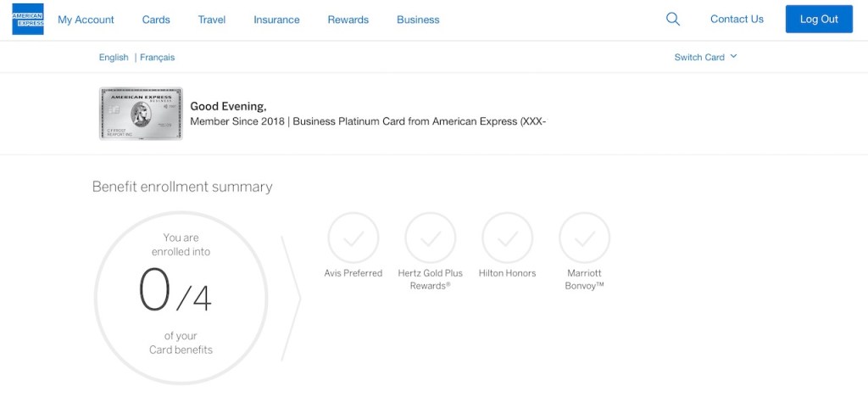868x420 pixels.
Task: Expand the Switch Card dropdown
Action: [699, 57]
